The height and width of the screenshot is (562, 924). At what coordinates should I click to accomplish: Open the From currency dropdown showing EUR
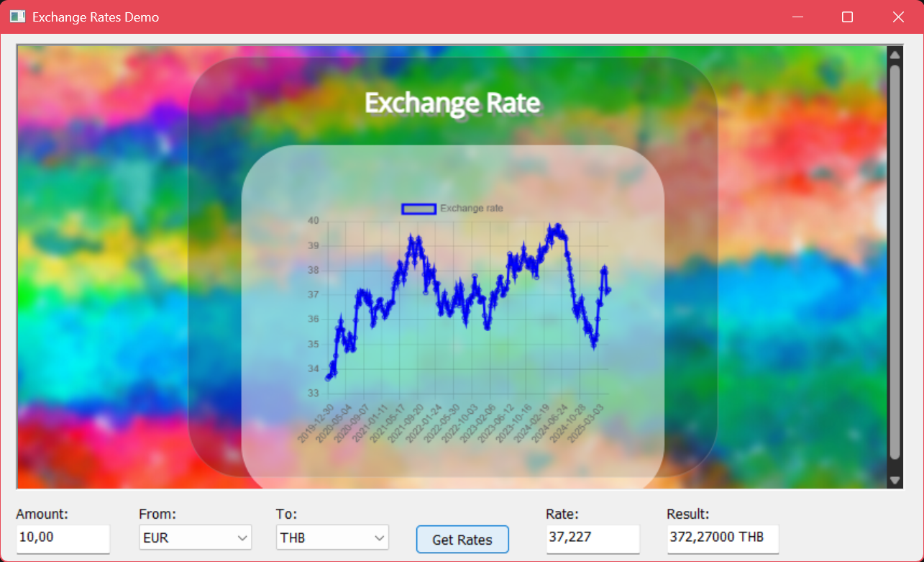coord(195,538)
